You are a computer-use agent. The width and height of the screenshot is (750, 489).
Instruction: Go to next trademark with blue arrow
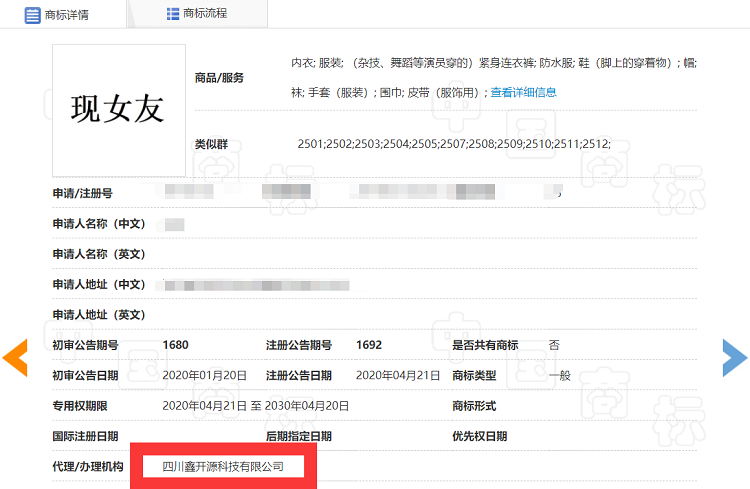click(734, 358)
